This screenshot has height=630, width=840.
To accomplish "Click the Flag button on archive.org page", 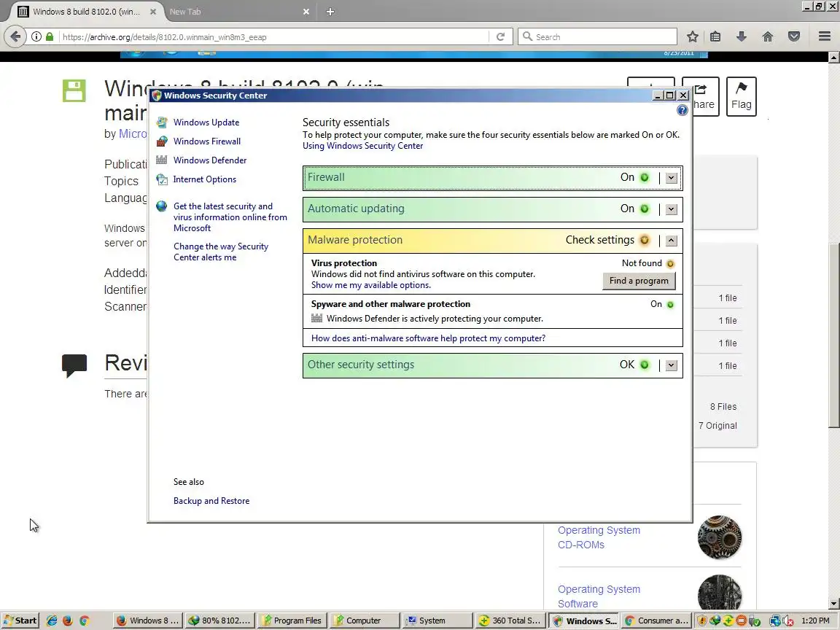I will point(742,96).
